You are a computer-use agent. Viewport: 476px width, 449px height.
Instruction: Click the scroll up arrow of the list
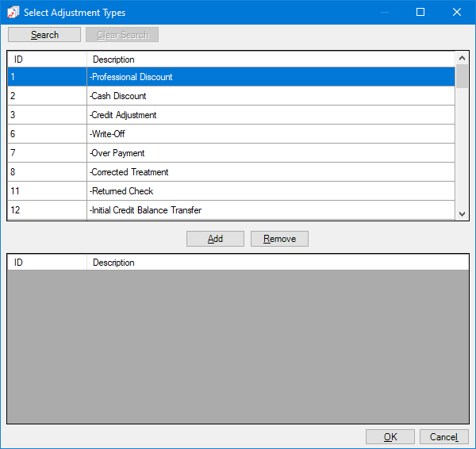[x=462, y=59]
